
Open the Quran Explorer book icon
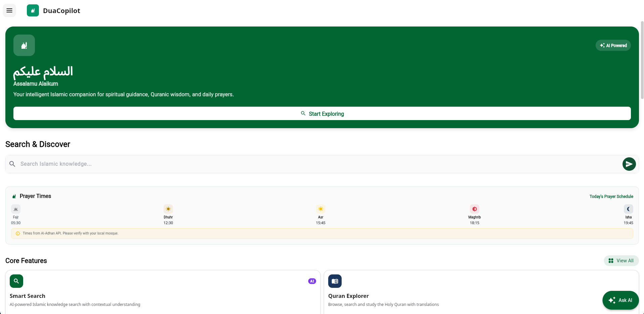pyautogui.click(x=335, y=281)
